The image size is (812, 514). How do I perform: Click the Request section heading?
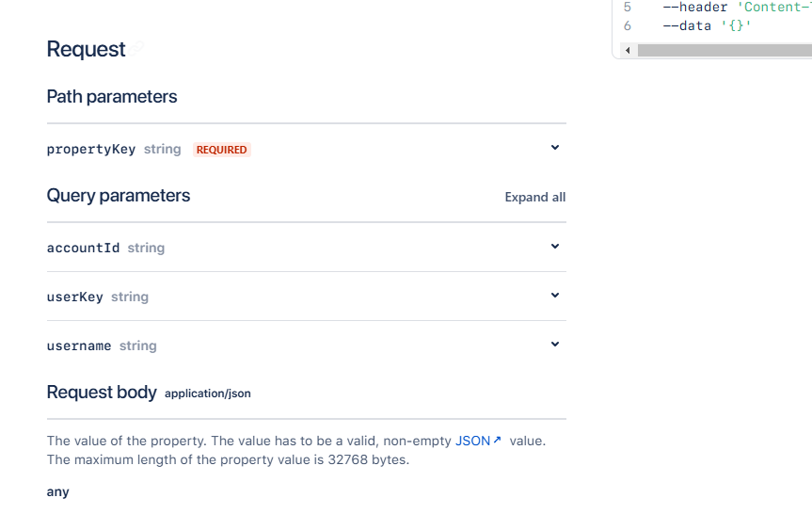86,49
